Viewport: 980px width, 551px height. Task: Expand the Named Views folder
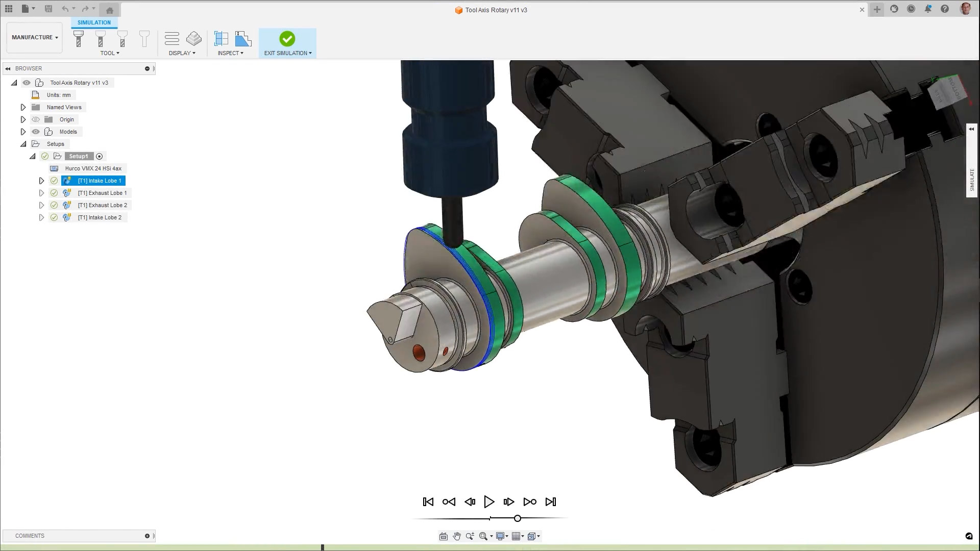pos(23,107)
